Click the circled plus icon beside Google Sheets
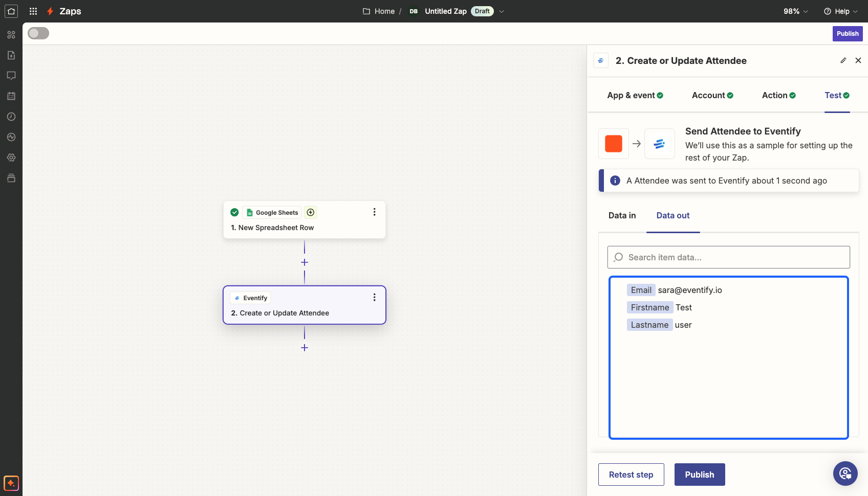The width and height of the screenshot is (868, 496). click(x=311, y=212)
